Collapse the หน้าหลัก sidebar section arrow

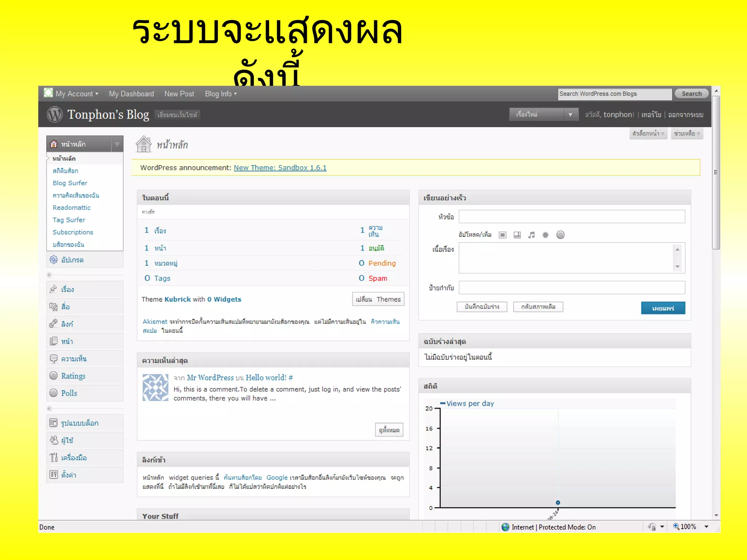pyautogui.click(x=117, y=144)
